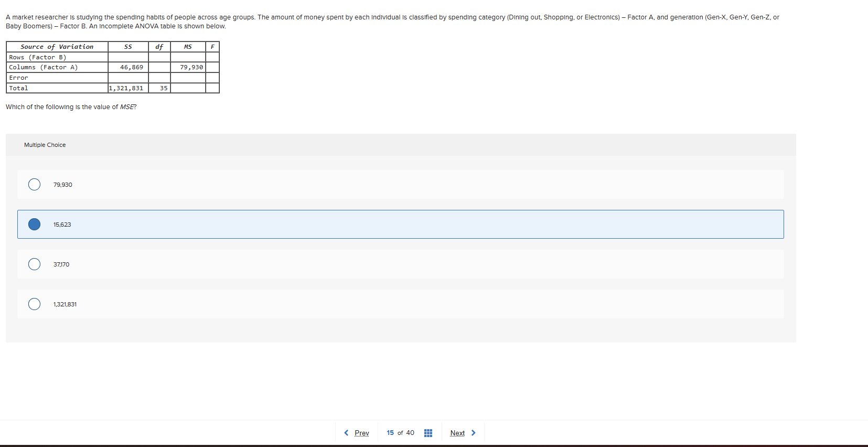
Task: Click the 15,623 answer option text
Action: coord(62,225)
